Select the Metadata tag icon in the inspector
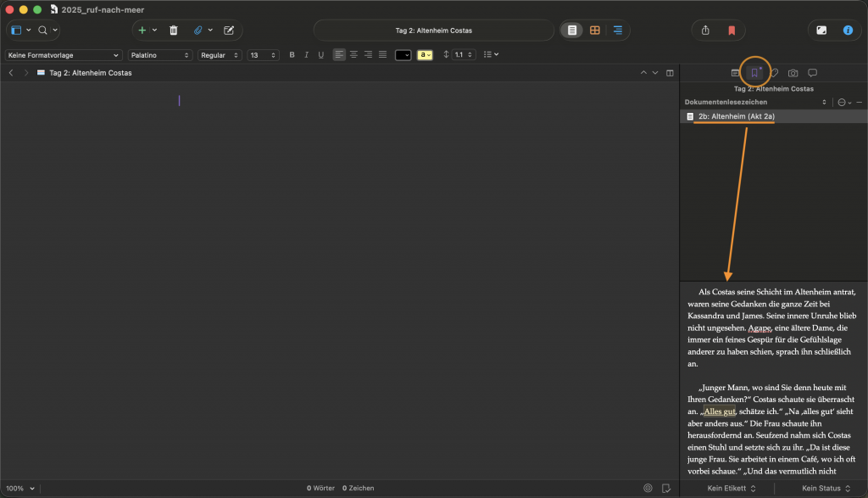 click(x=776, y=72)
